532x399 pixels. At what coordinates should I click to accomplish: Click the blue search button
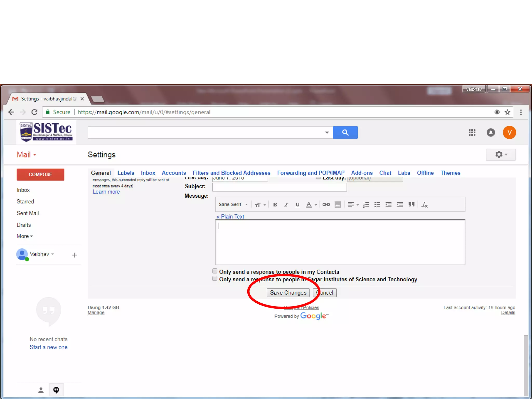[345, 132]
